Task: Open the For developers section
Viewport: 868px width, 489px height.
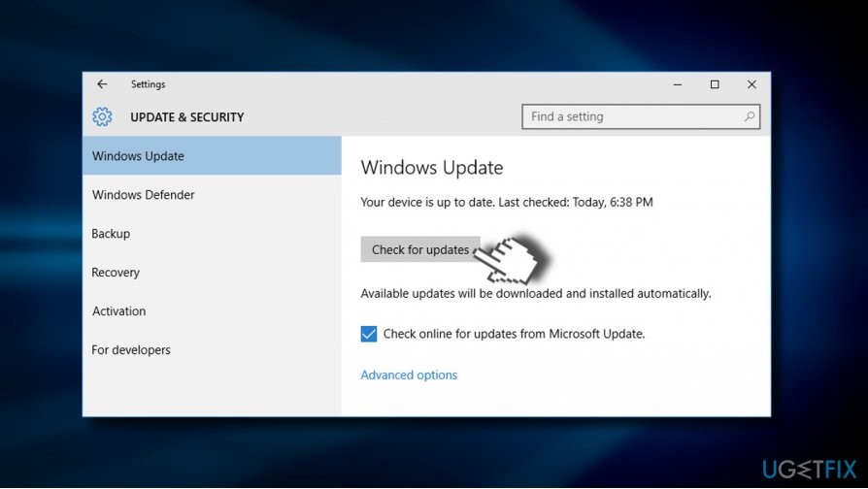Action: (x=212, y=349)
